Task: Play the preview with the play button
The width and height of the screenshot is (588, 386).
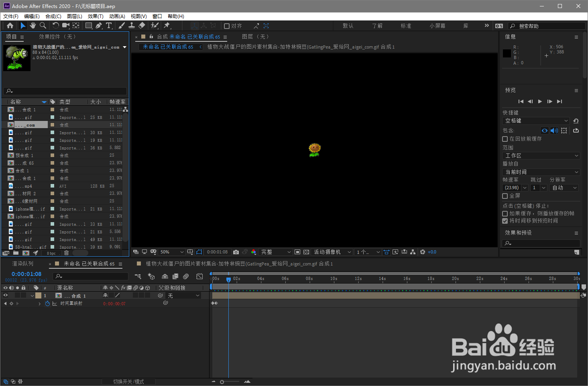Action: point(540,102)
